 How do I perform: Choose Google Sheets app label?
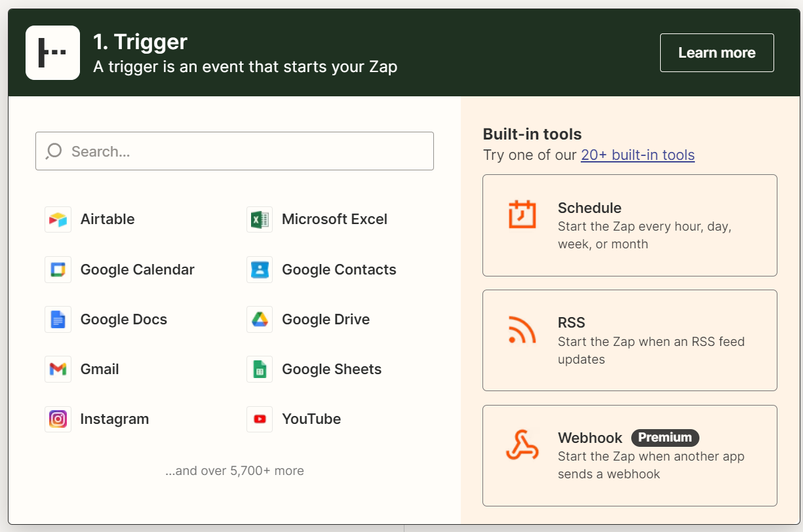coord(332,370)
